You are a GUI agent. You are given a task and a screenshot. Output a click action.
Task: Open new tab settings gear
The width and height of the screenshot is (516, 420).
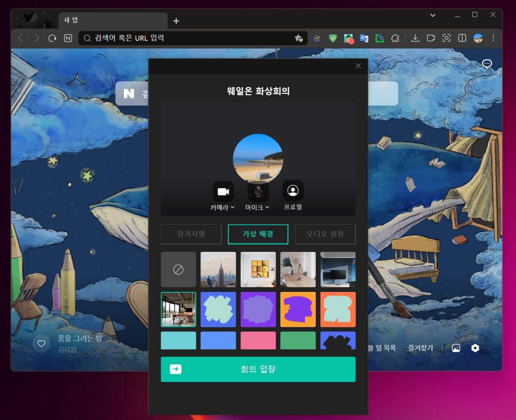click(475, 348)
